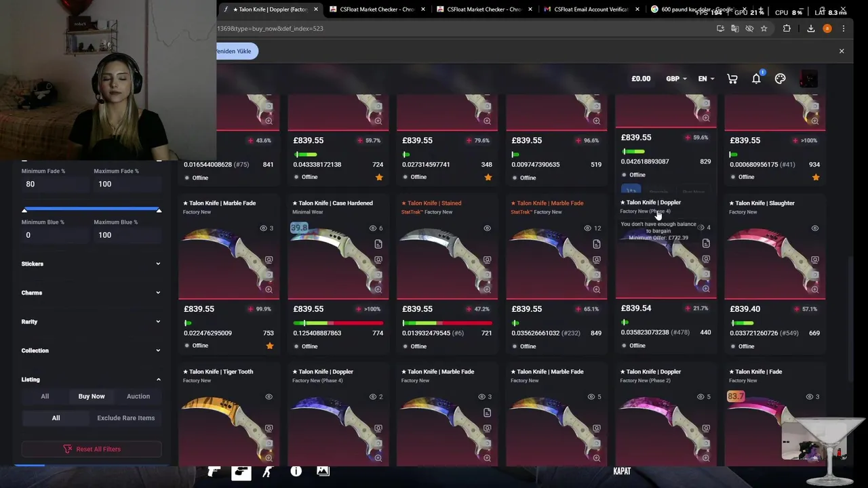Open note icon on StatTrak Marble Fade card

tap(596, 244)
